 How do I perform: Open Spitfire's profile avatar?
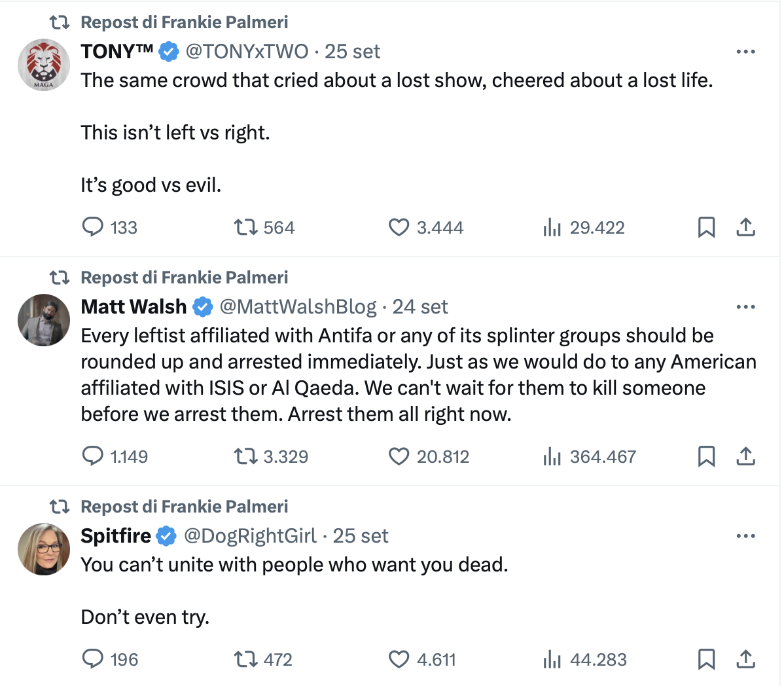tap(43, 549)
